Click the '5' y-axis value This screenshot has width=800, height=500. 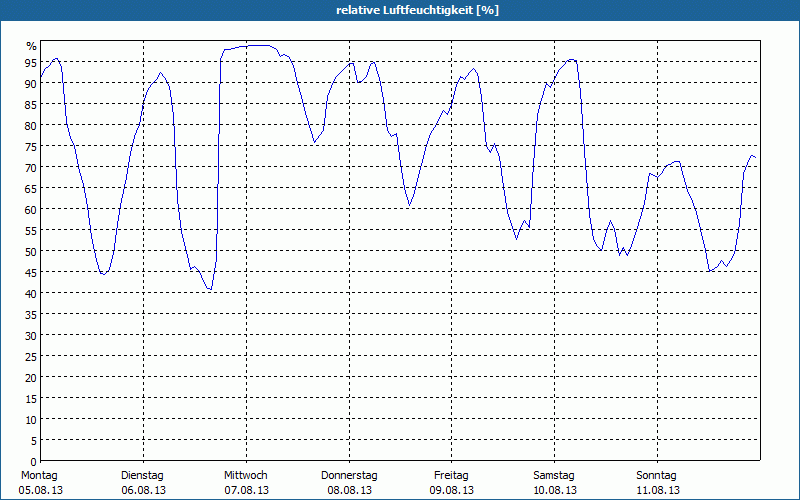(34, 441)
